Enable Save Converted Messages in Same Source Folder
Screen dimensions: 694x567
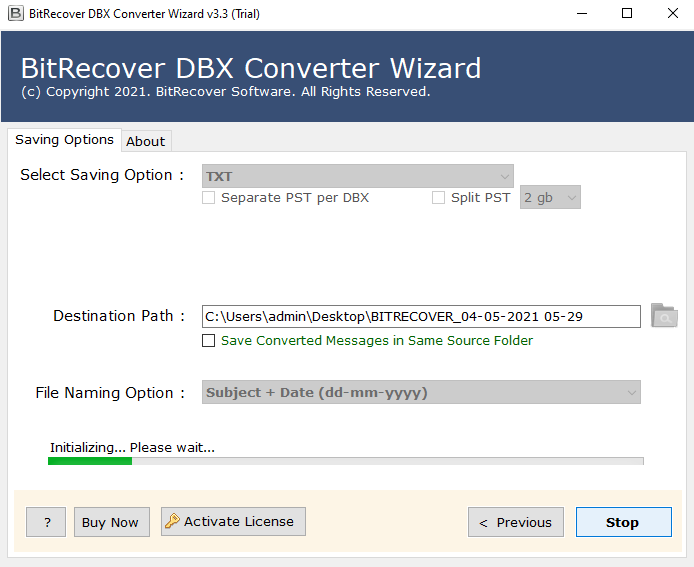click(x=208, y=340)
